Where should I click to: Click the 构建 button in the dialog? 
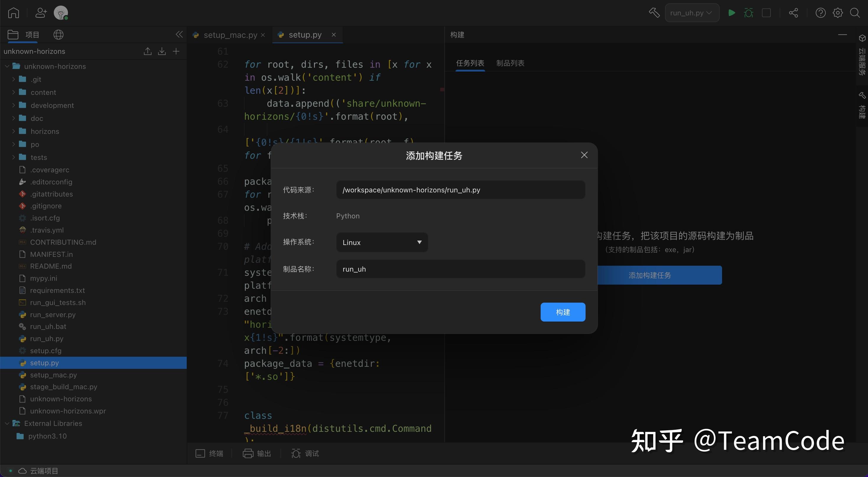pyautogui.click(x=563, y=312)
